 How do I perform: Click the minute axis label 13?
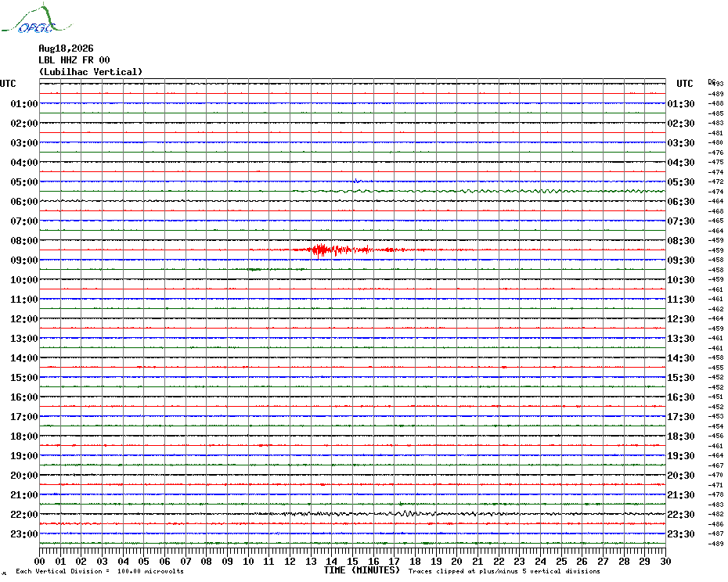coord(311,561)
